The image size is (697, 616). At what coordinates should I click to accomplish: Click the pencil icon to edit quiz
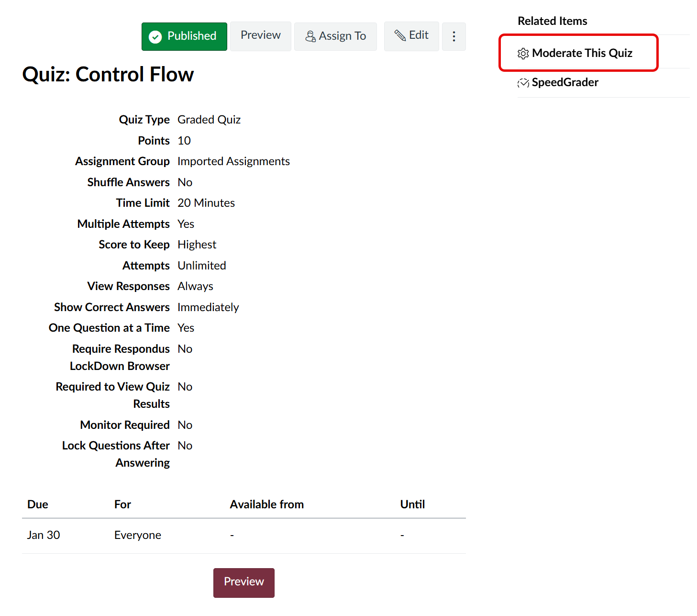[400, 35]
